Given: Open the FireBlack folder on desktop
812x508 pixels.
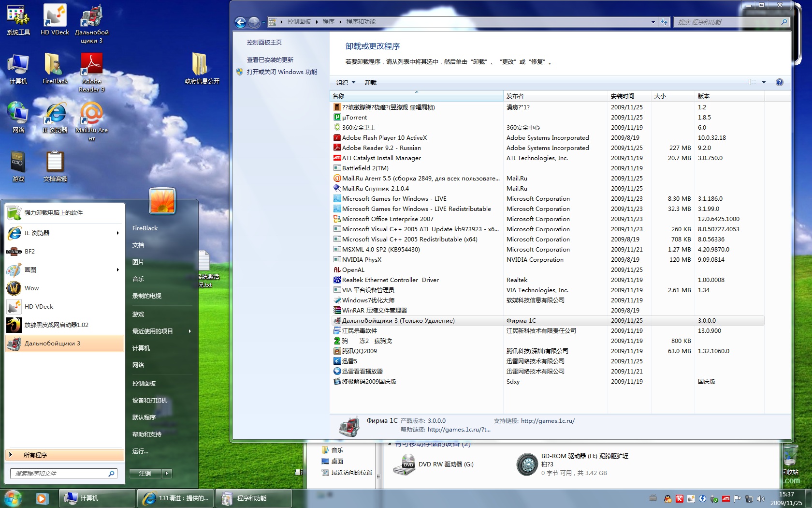Looking at the screenshot, I should pos(55,68).
